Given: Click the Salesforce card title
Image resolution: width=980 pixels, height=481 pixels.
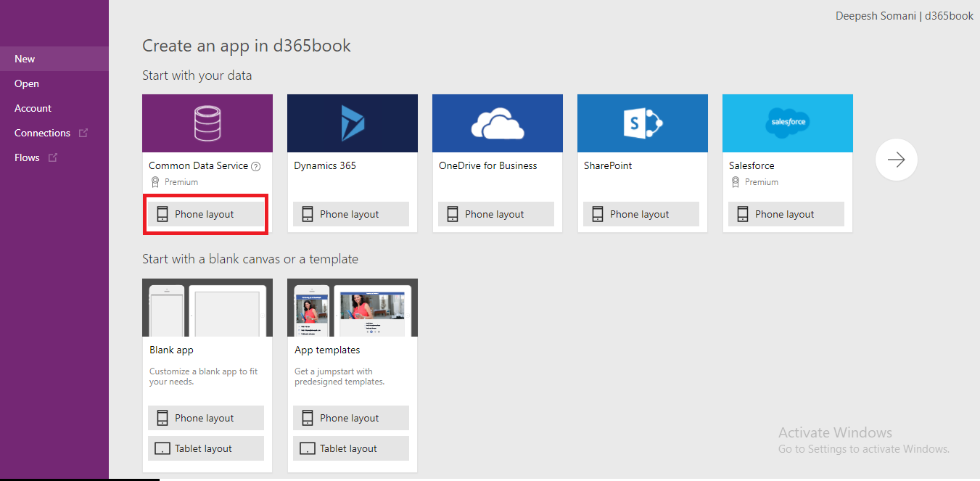Looking at the screenshot, I should tap(752, 165).
